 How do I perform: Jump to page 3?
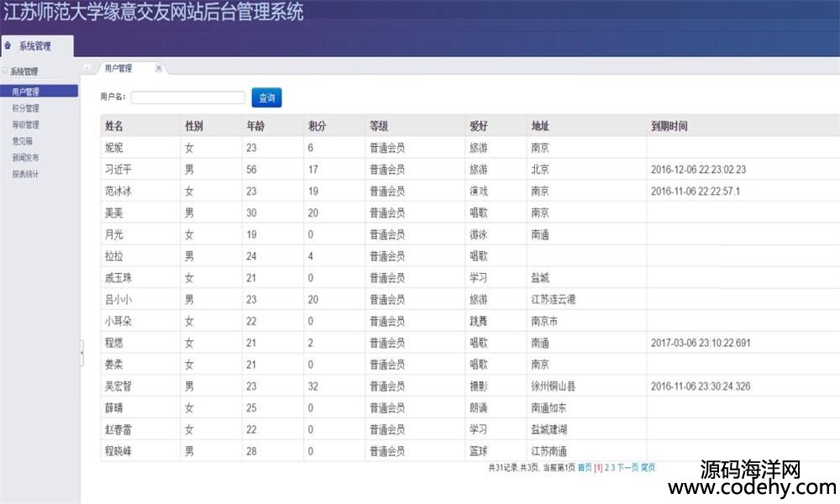point(613,468)
